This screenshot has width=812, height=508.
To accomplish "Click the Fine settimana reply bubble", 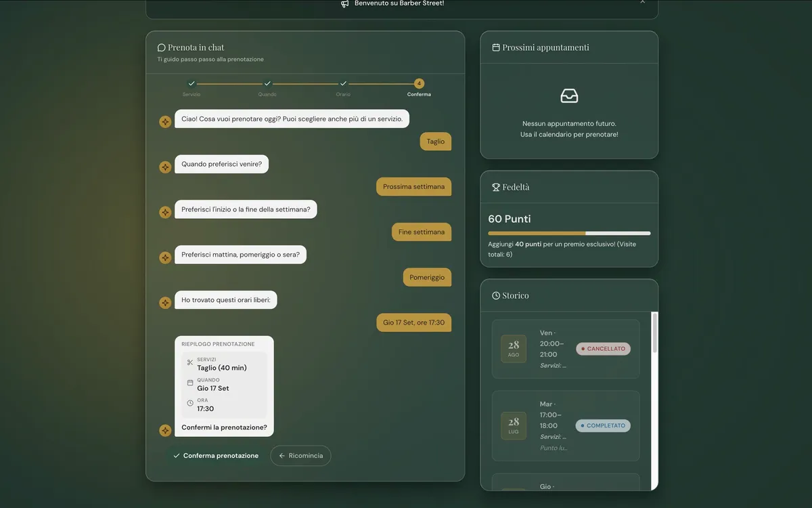I will coord(422,232).
